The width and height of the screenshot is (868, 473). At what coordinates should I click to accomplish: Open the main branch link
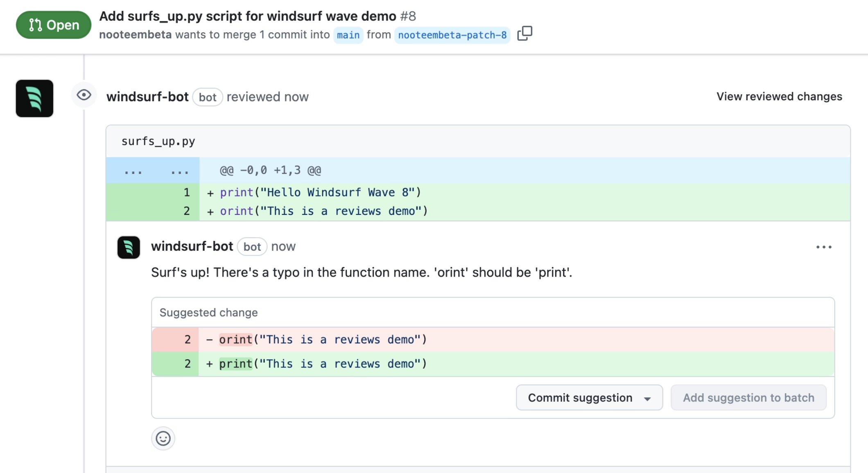click(348, 35)
